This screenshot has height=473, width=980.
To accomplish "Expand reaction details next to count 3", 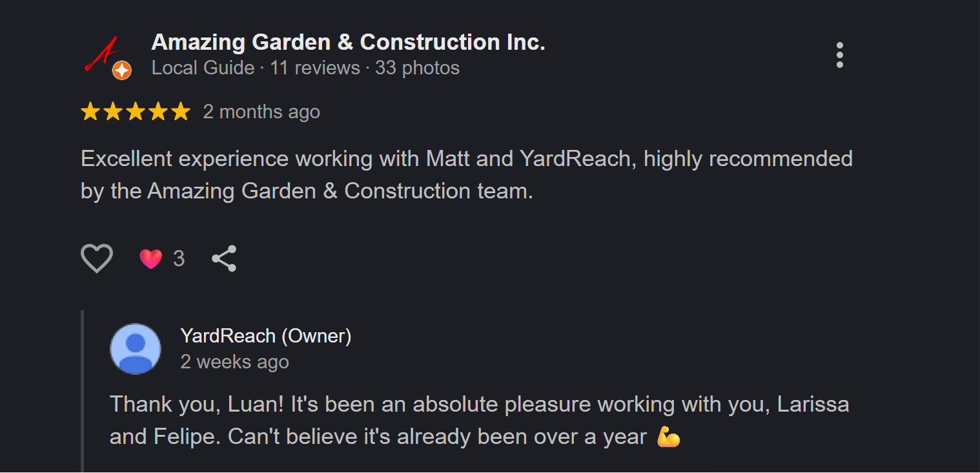I will [179, 258].
